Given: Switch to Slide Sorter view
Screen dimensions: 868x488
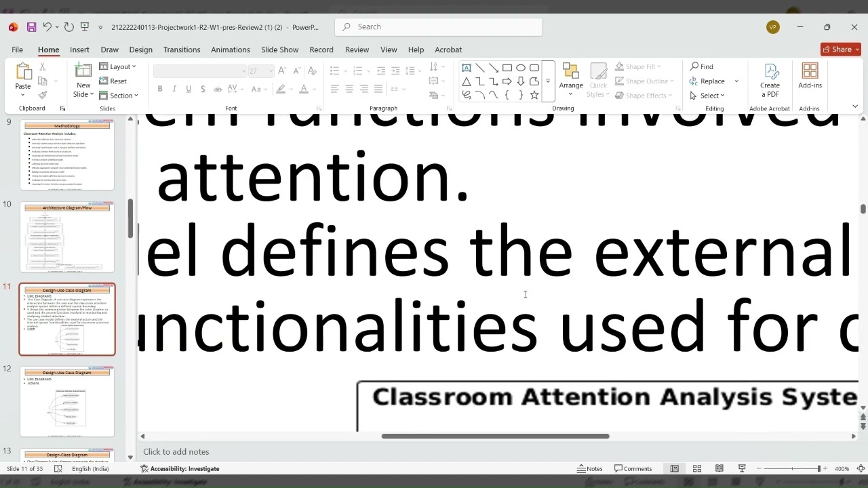Looking at the screenshot, I should [696, 468].
